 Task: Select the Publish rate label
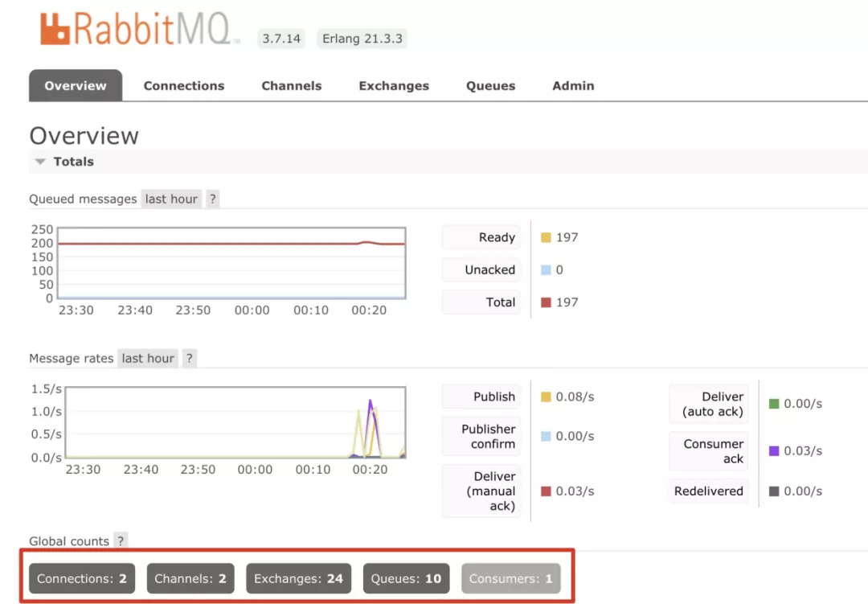pos(481,397)
